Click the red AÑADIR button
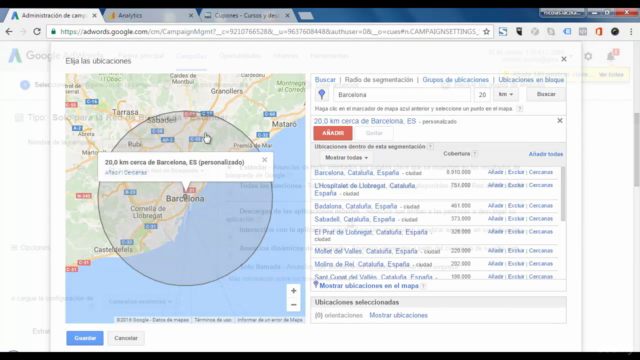 (x=333, y=133)
